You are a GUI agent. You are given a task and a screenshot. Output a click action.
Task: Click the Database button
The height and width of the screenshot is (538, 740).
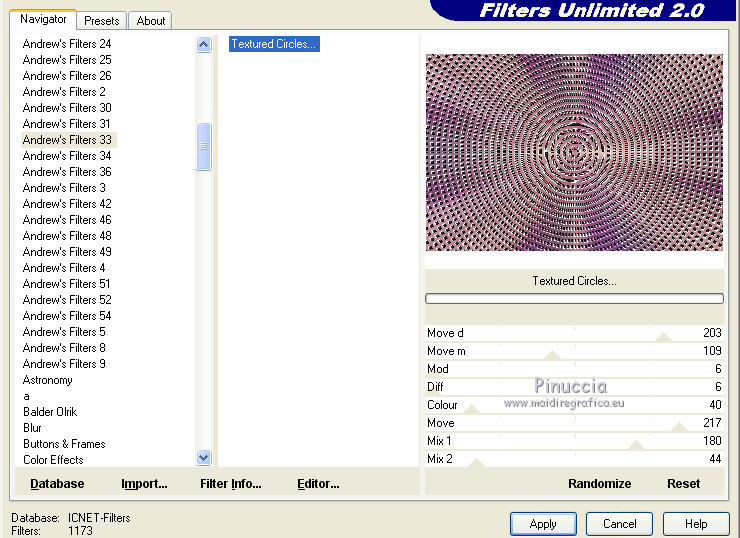point(57,484)
